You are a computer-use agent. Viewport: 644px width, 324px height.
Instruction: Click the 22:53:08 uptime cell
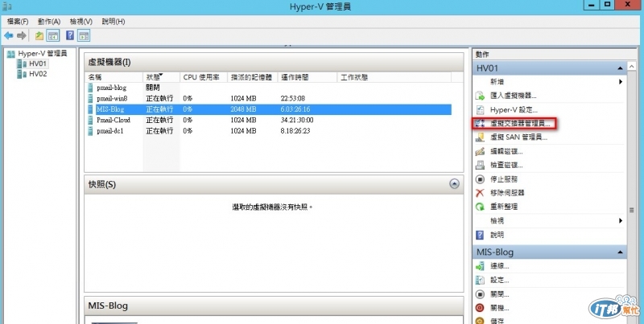(x=293, y=98)
